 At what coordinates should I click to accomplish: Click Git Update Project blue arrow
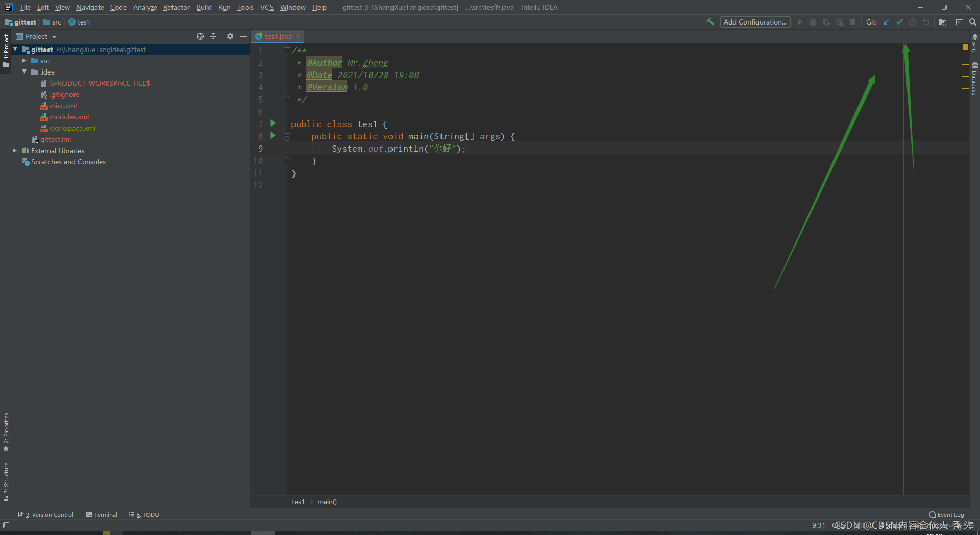[886, 22]
